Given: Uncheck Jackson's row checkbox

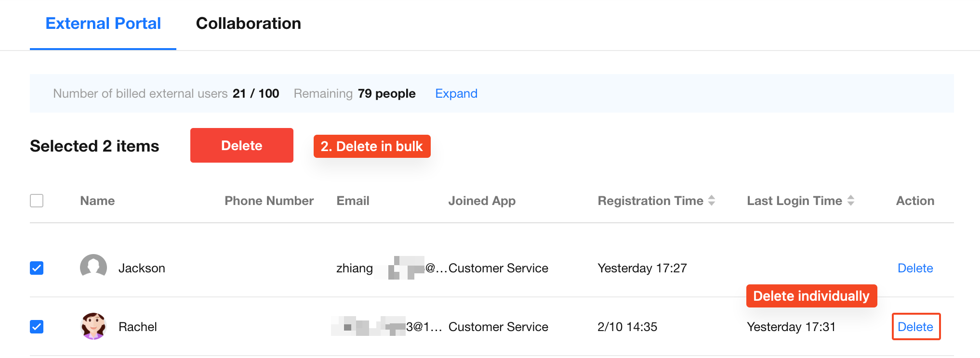Looking at the screenshot, I should pos(37,268).
